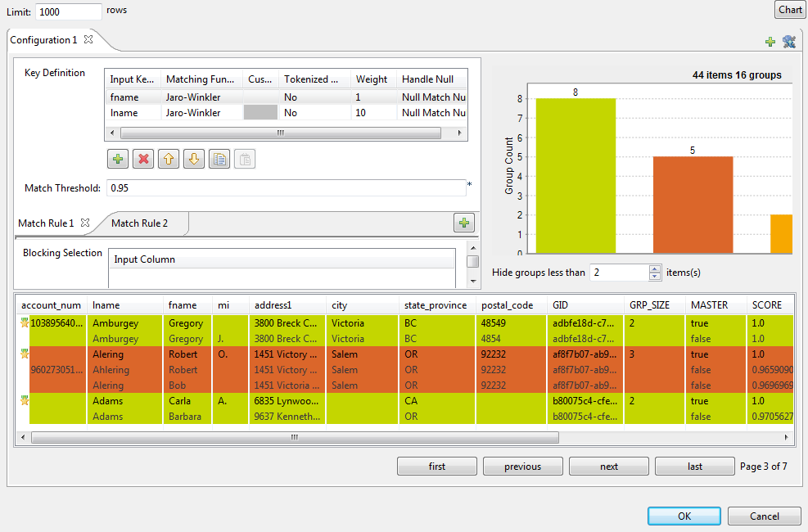Move key definition up with arrow
Image resolution: width=808 pixels, height=532 pixels.
coord(169,159)
